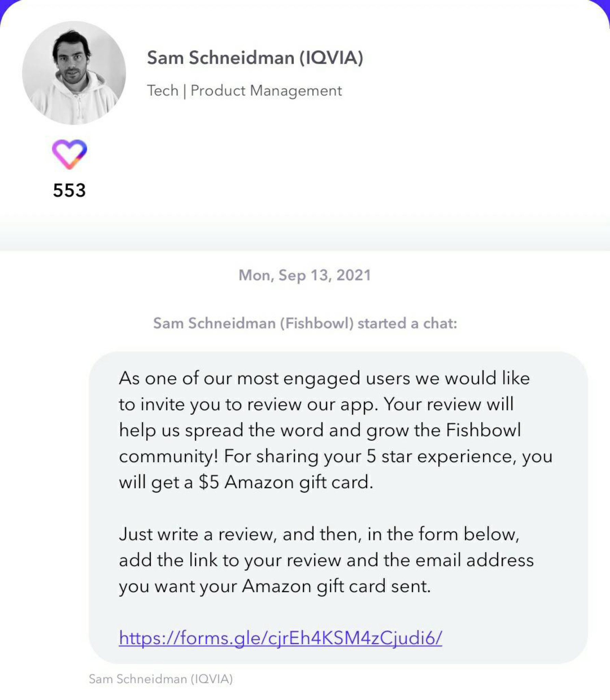Click the 553 likes count
Viewport: 610px width, 700px height.
[69, 190]
